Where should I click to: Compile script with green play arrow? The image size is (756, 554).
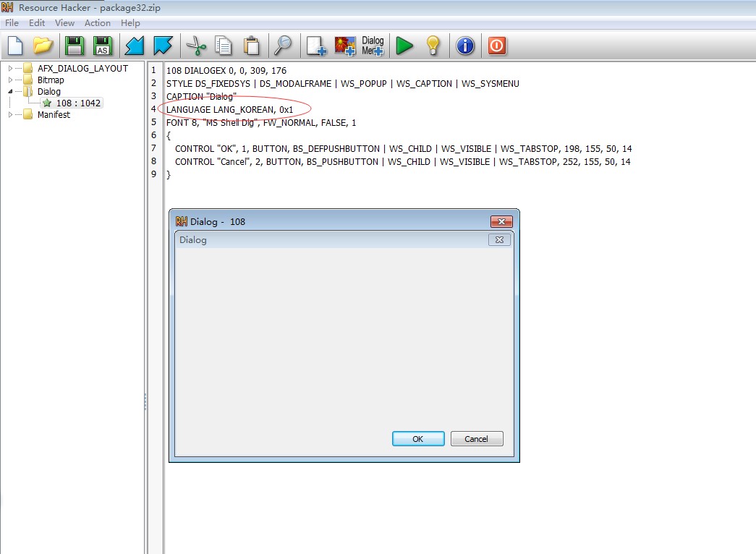point(404,46)
